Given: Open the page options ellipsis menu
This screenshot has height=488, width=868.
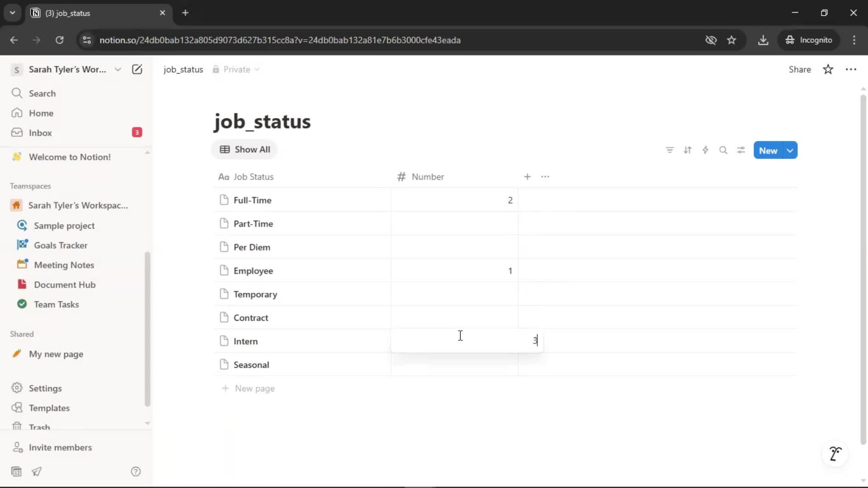Looking at the screenshot, I should 851,69.
